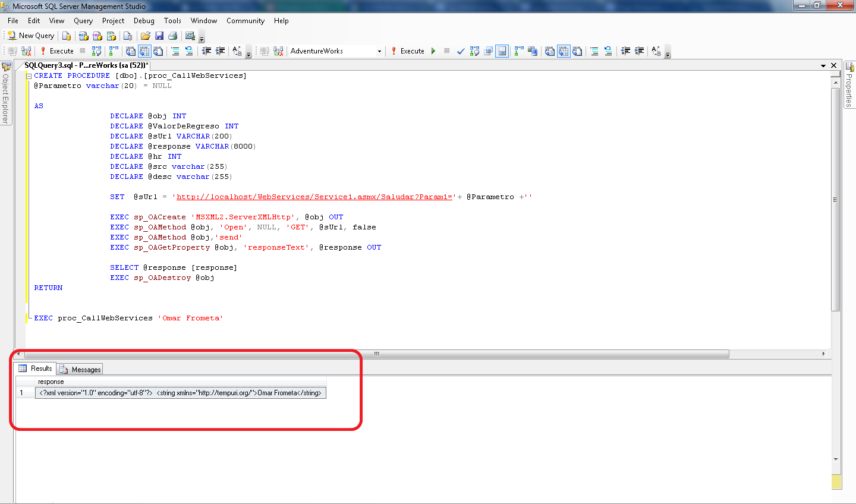
Task: Toggle Include Actual Execution Plan after IntelliSense
Action: [x=518, y=51]
